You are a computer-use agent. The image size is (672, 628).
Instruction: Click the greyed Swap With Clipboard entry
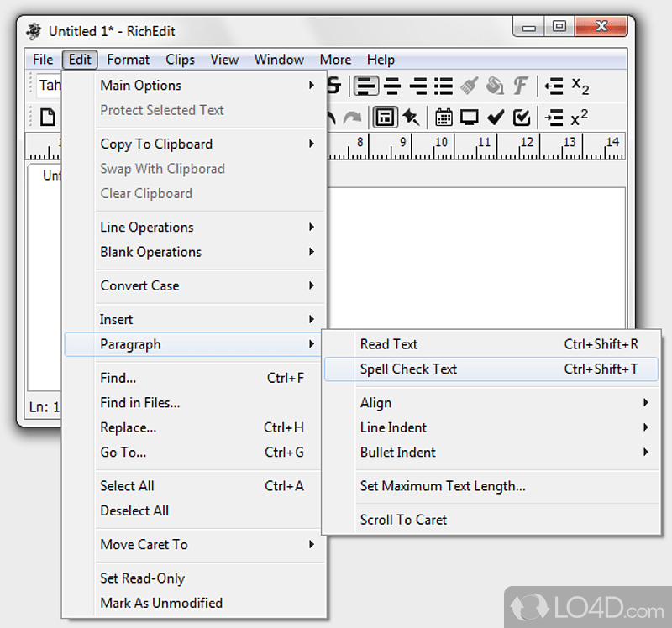coord(194,169)
